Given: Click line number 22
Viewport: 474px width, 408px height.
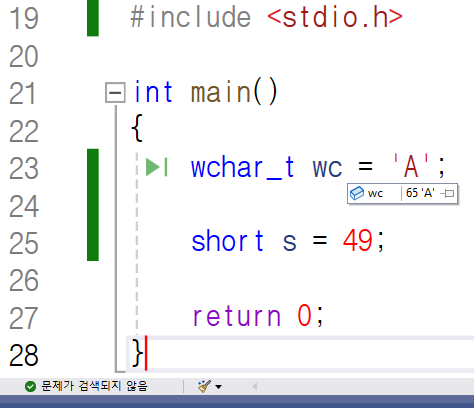Looking at the screenshot, I should coord(24,131).
